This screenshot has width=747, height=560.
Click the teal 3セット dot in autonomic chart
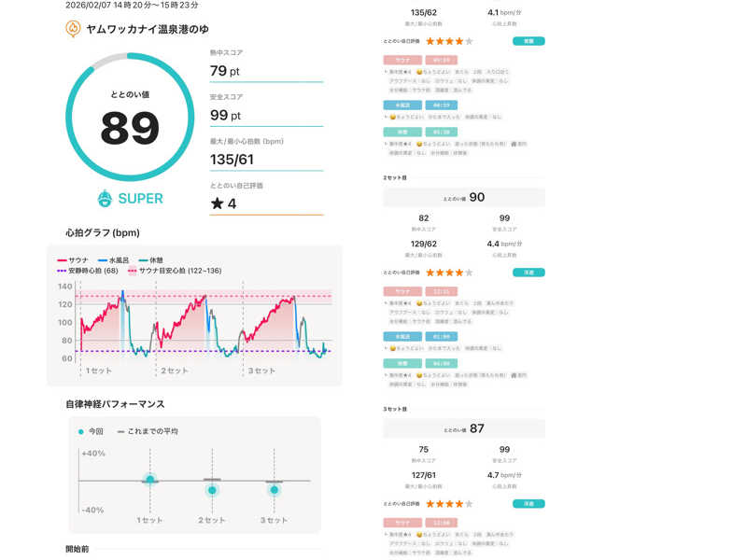tap(274, 488)
